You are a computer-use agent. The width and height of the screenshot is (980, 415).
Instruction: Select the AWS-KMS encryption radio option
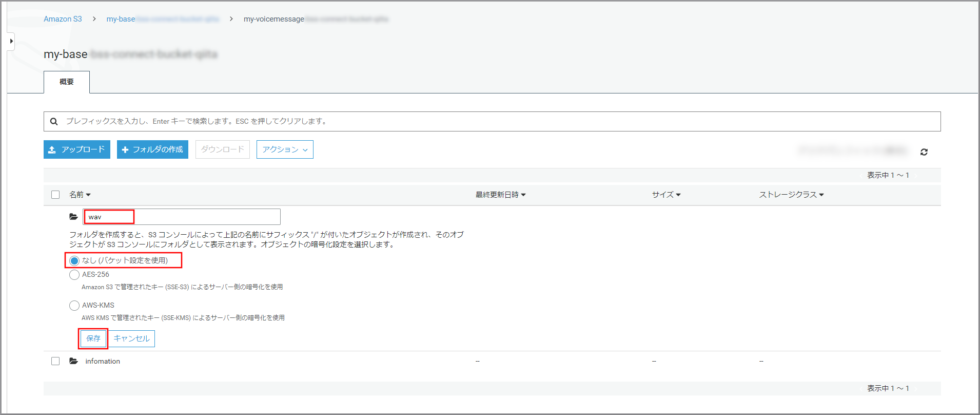[x=74, y=306]
